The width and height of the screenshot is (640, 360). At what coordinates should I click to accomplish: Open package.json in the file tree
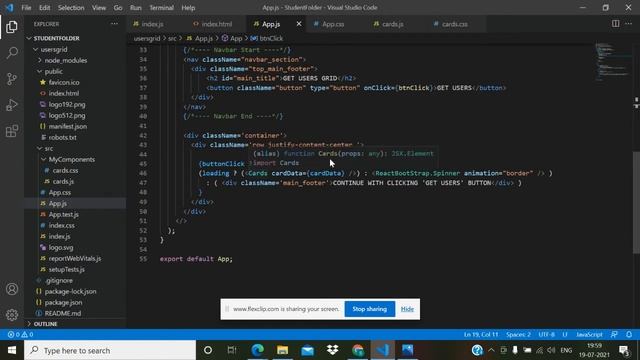click(x=63, y=302)
